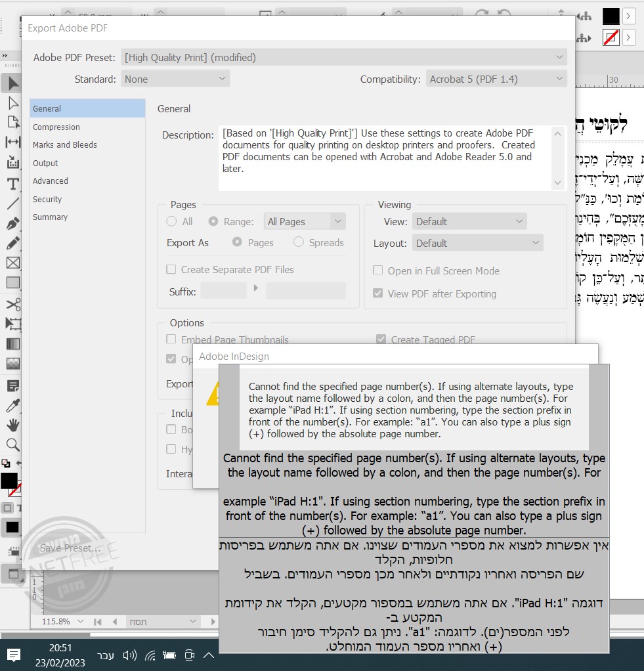The image size is (644, 671).
Task: Select the Rectangle Frame tool
Action: (13, 263)
